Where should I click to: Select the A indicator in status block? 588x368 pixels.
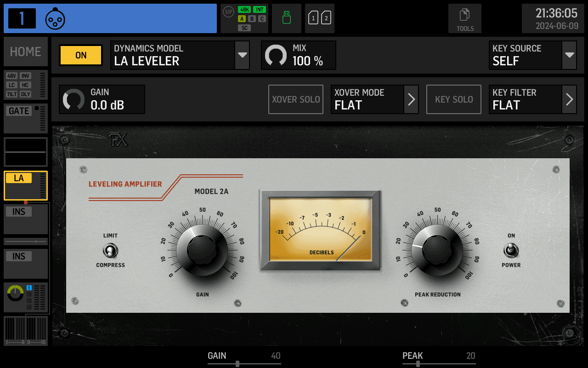[242, 19]
